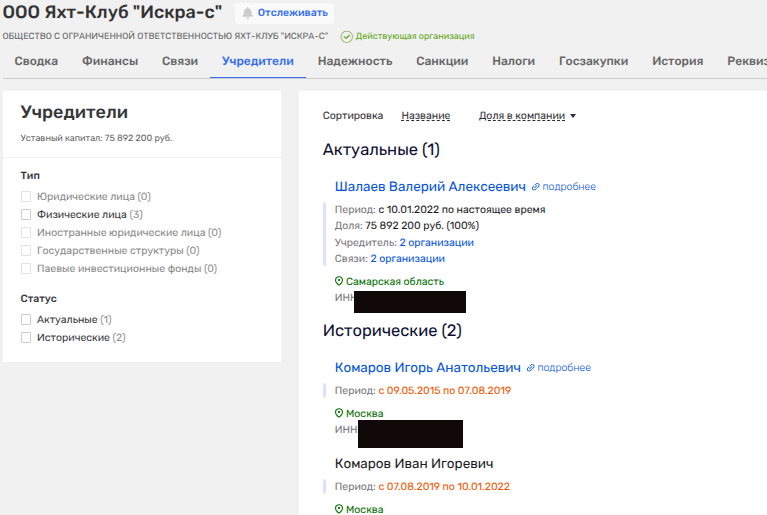Check the Исторические status filter
The height and width of the screenshot is (515, 767).
point(26,338)
